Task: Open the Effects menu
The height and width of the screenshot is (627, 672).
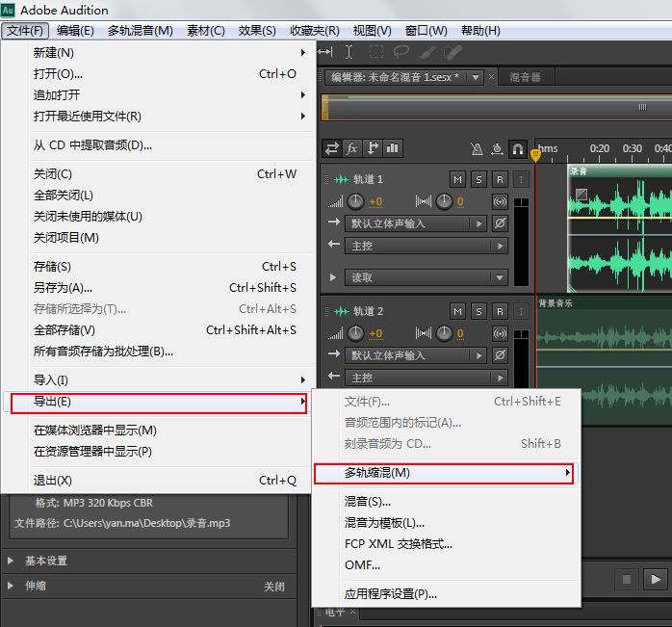Action: pos(257,31)
